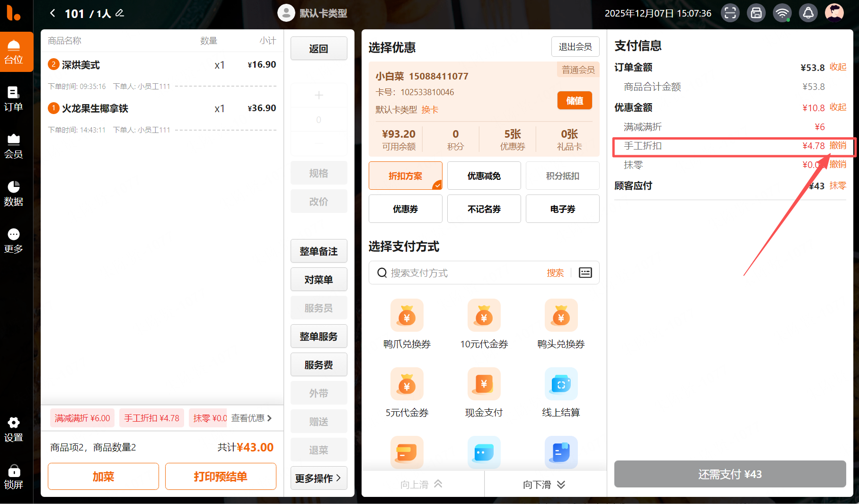Open notifications with the bell icon
This screenshot has height=504, width=859.
(x=808, y=13)
